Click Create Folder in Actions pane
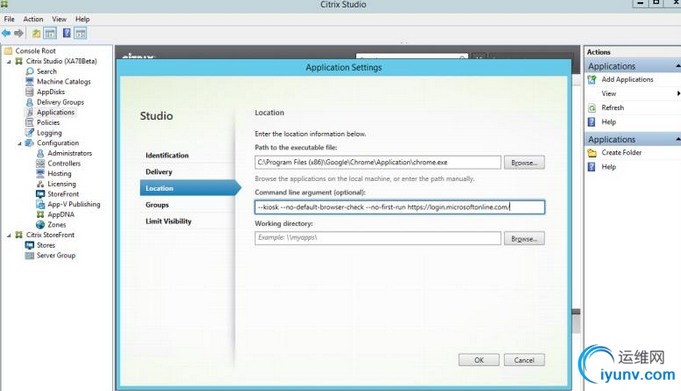 (x=621, y=152)
